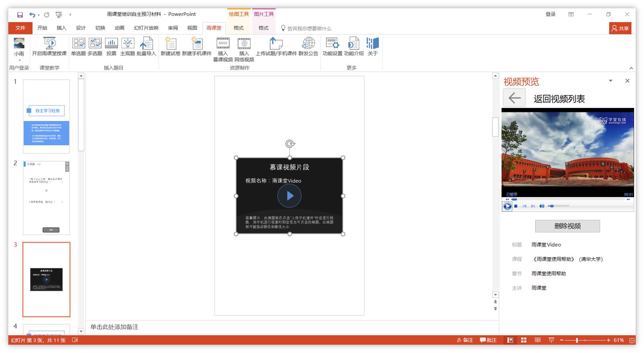Viewport: 644px width, 353px height.
Task: Open 功能设置
Action: pos(332,47)
